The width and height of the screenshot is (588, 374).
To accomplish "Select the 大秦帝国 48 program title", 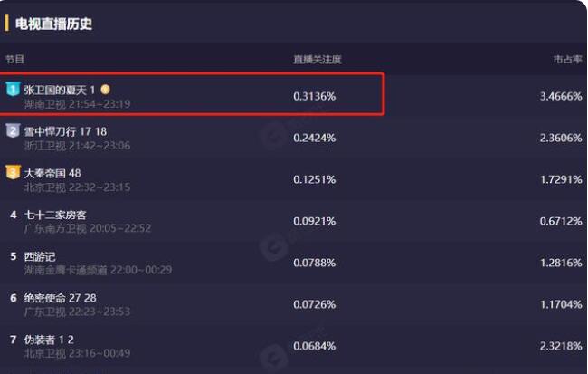I will coord(52,173).
